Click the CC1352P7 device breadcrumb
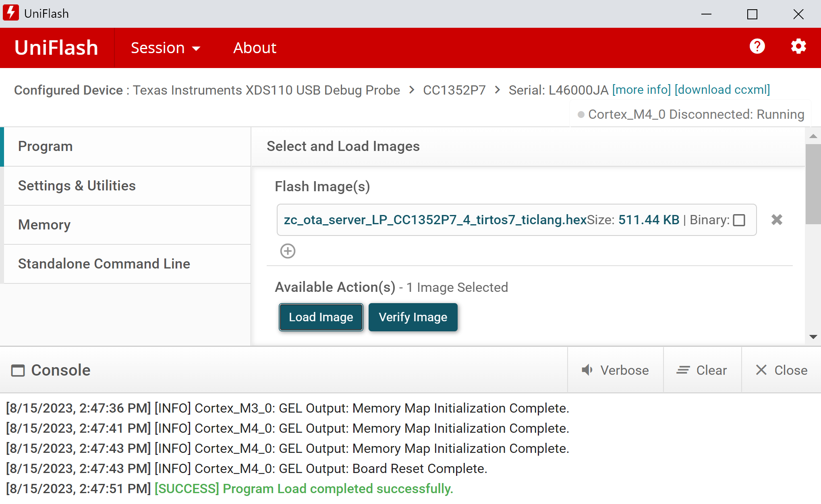The height and width of the screenshot is (504, 821). [x=454, y=90]
